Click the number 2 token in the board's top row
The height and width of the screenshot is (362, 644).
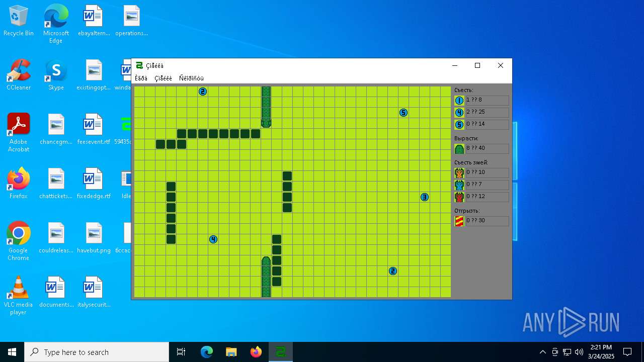[203, 92]
